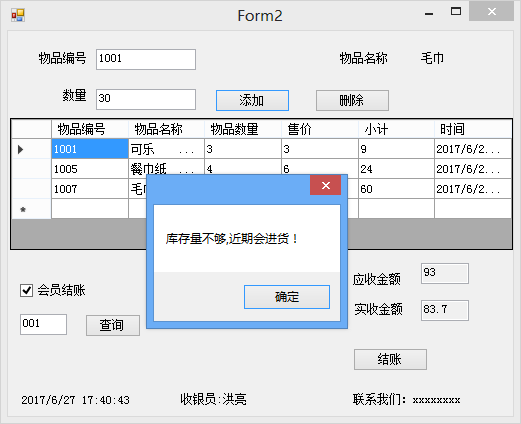Confirm the dialog with 确定 button

287,297
